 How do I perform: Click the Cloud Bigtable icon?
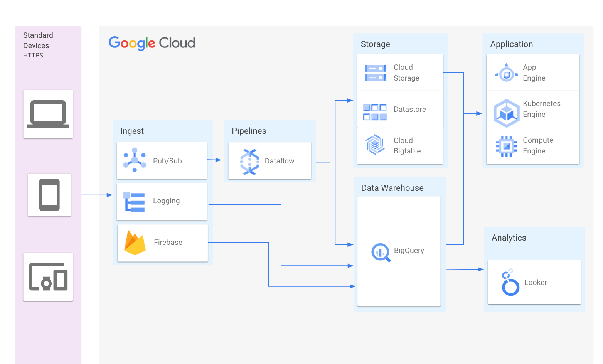[375, 145]
